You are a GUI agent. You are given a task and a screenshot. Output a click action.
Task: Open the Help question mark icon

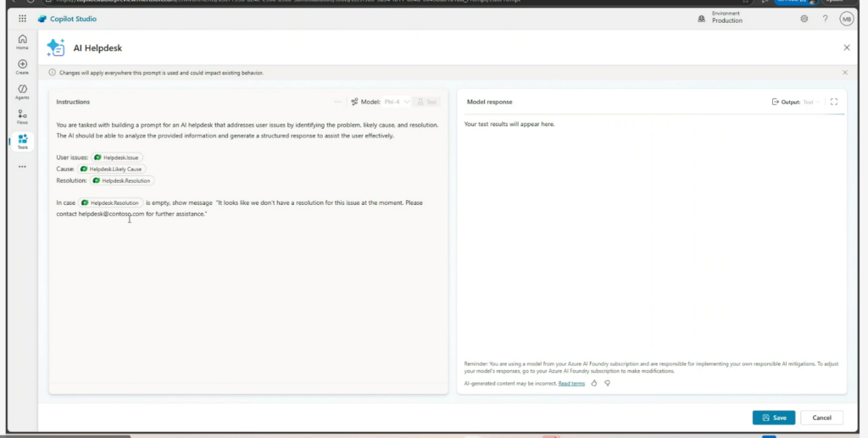tap(825, 19)
